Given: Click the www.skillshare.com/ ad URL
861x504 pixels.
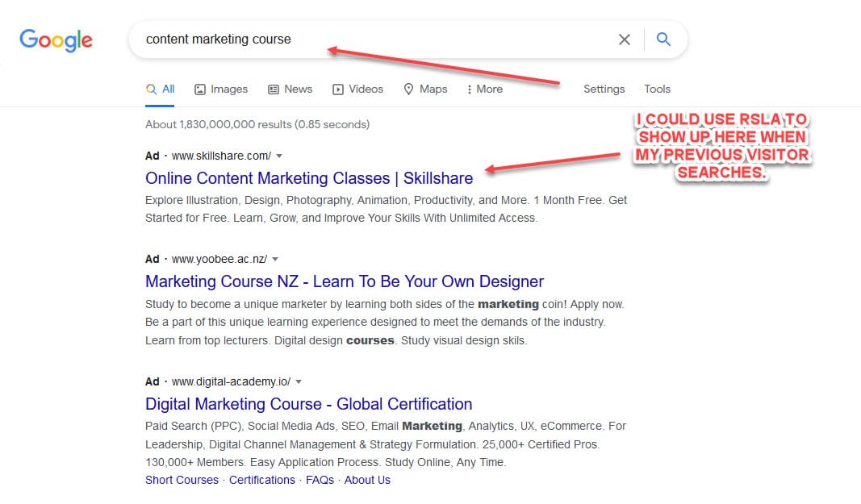Looking at the screenshot, I should point(221,156).
